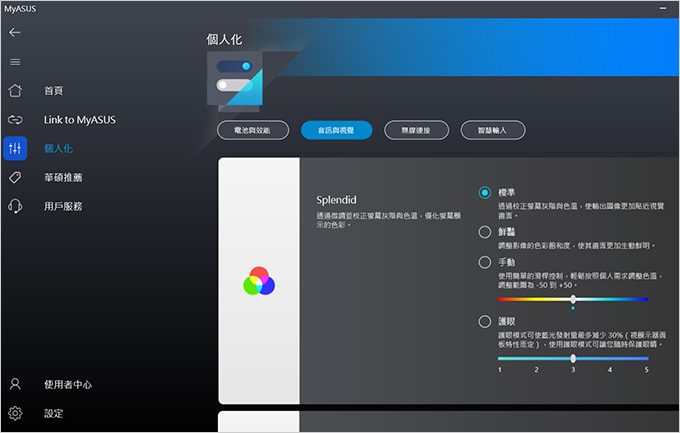Click the Link to MyASUS chain icon
The image size is (680, 433).
click(x=15, y=119)
